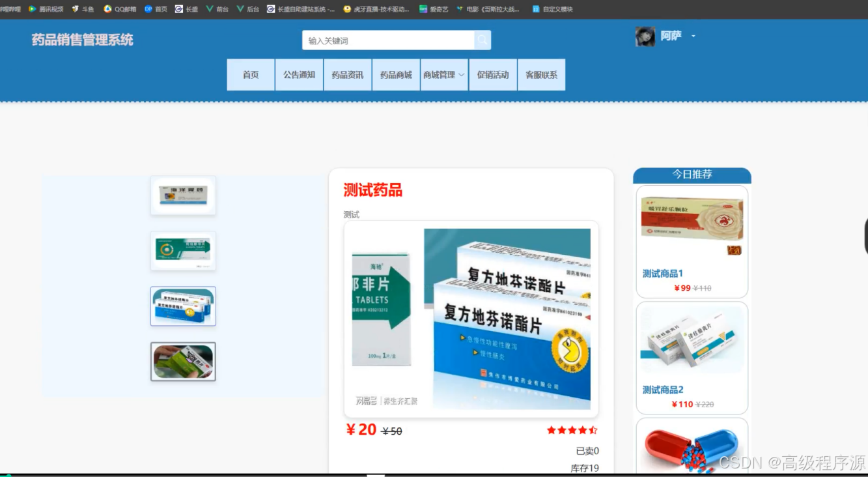Open the 腾讯视频 bookmark
This screenshot has width=868, height=477.
coord(46,9)
